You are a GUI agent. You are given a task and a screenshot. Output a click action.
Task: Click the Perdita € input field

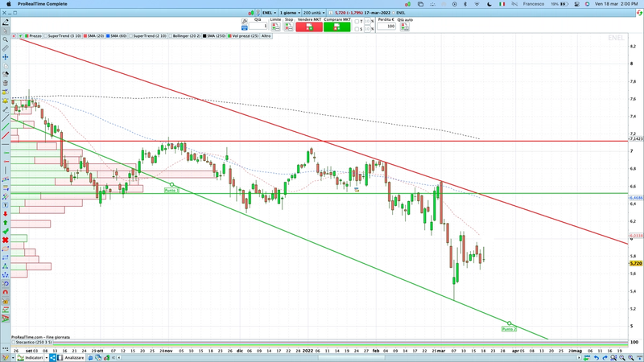point(386,27)
